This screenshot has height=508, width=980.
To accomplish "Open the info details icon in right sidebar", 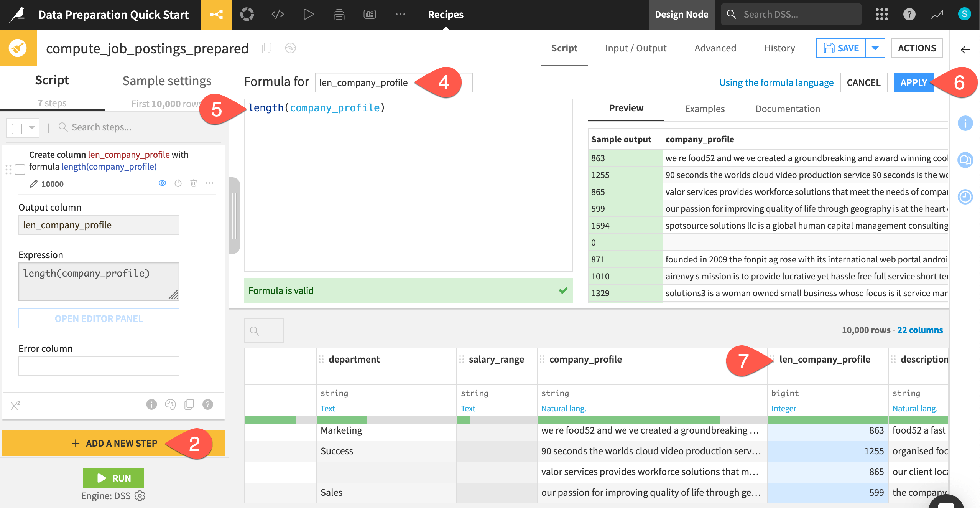I will pos(965,124).
